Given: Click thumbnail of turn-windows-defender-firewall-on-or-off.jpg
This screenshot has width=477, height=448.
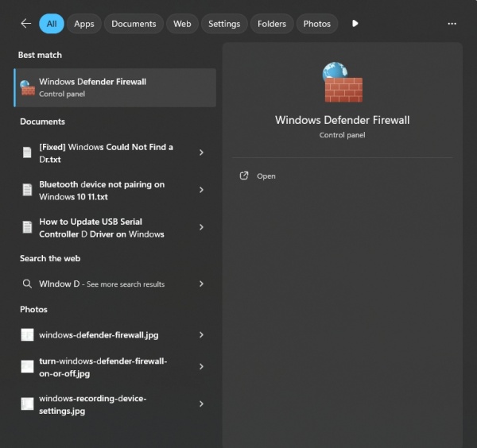Looking at the screenshot, I should point(27,366).
